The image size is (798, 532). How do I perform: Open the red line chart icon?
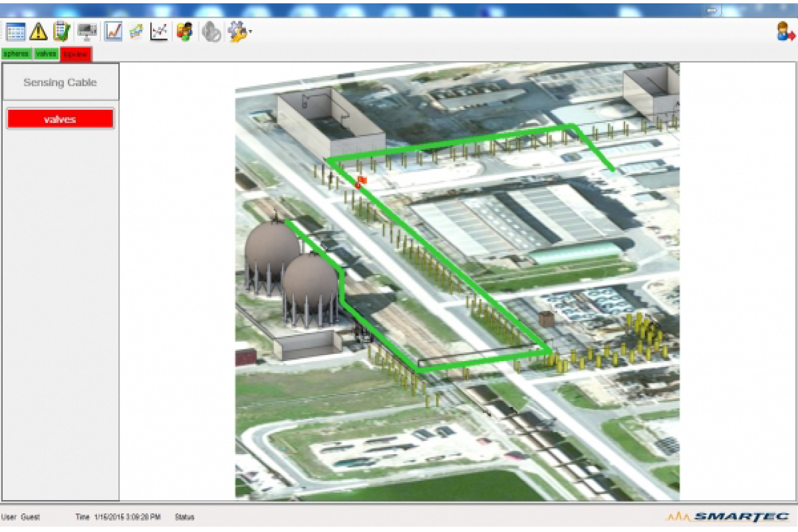[x=113, y=31]
